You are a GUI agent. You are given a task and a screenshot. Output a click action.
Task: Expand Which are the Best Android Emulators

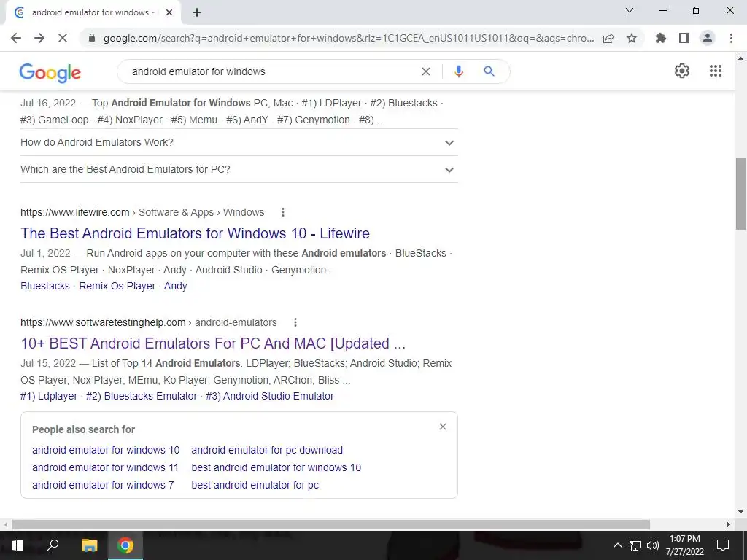(239, 169)
